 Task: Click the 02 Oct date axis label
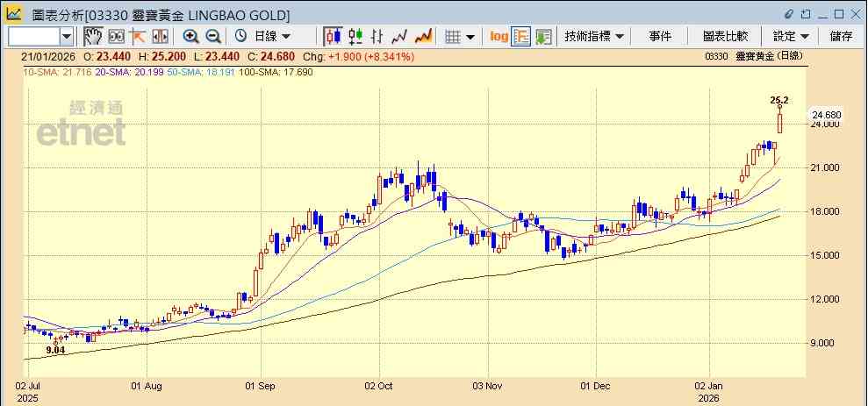(379, 386)
